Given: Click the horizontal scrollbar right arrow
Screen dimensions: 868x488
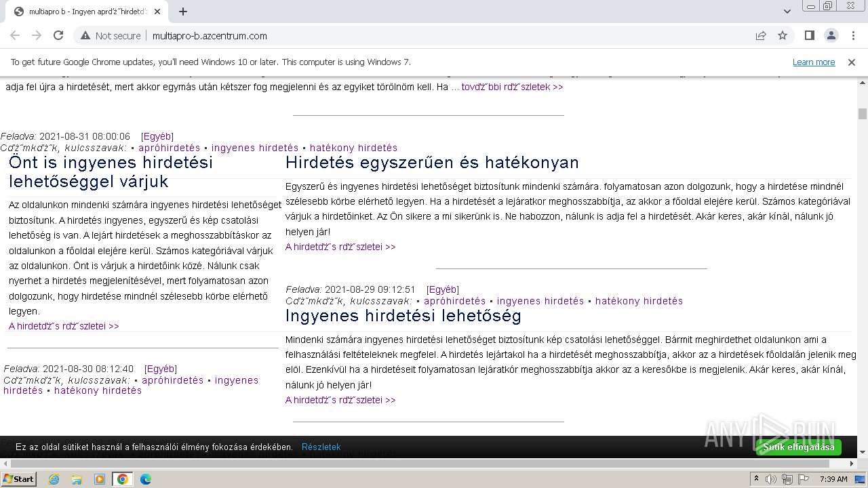Looking at the screenshot, I should [x=852, y=464].
